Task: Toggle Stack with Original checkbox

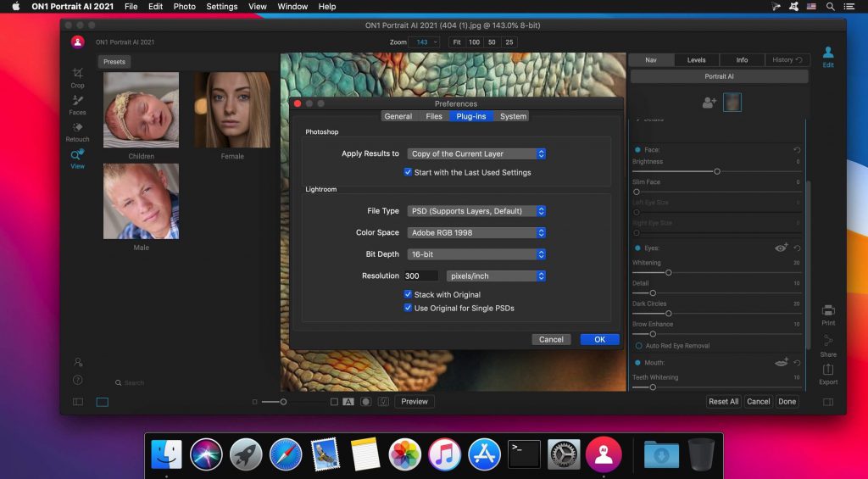Action: pos(408,295)
